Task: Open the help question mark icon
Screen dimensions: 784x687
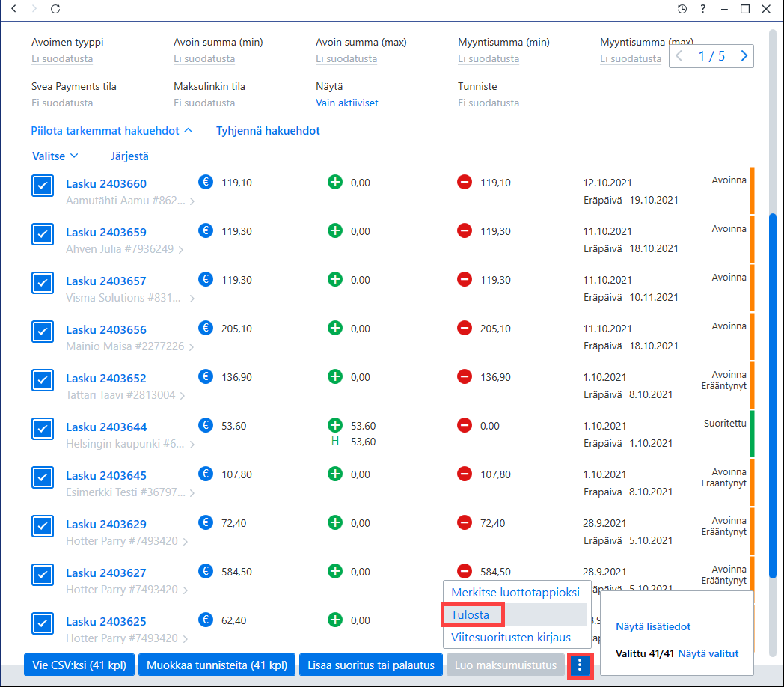Action: pyautogui.click(x=703, y=9)
